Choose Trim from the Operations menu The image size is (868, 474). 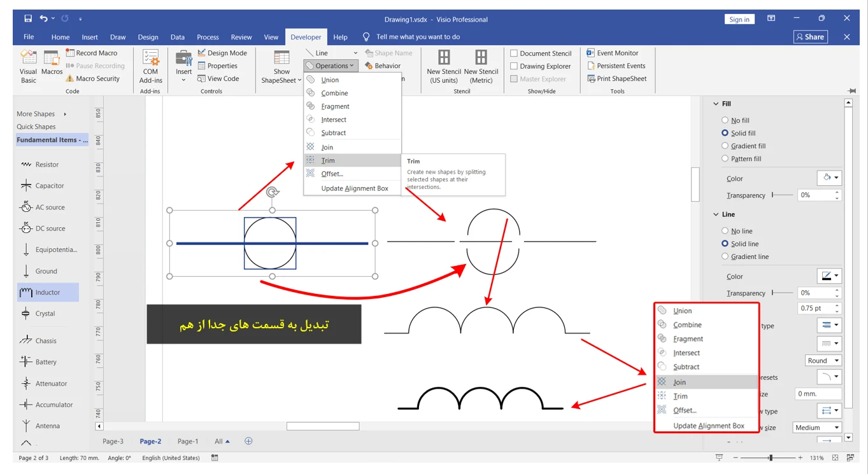pyautogui.click(x=328, y=161)
